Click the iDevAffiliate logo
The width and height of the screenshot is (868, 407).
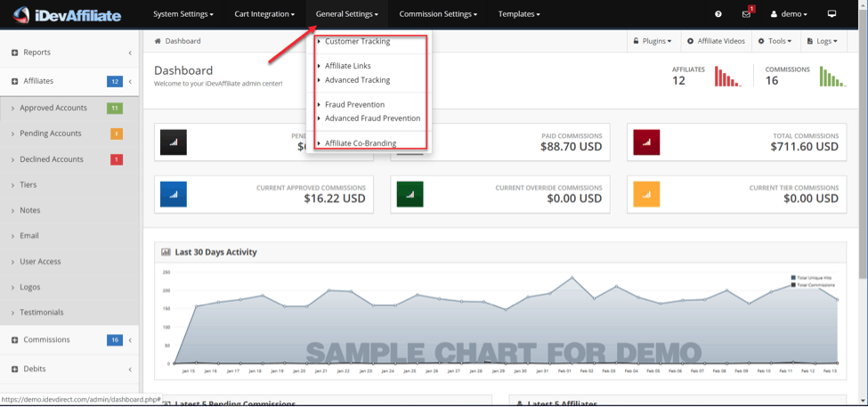67,15
